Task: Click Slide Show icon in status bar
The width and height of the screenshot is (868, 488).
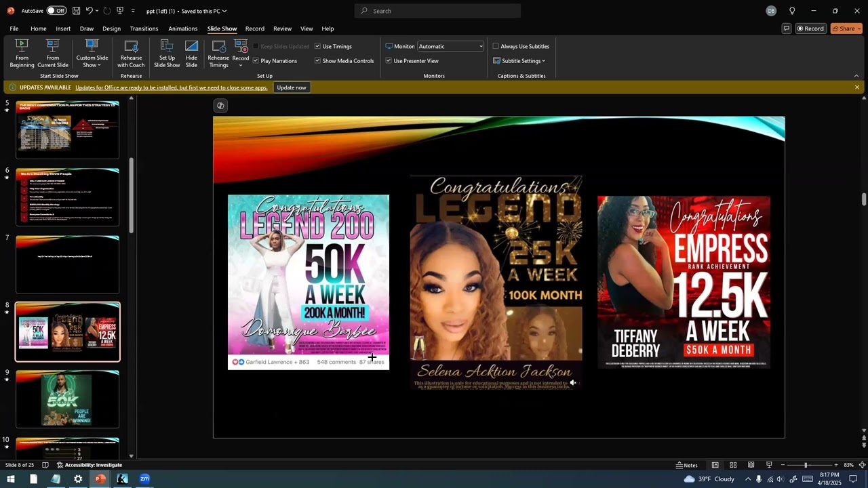Action: (x=769, y=465)
